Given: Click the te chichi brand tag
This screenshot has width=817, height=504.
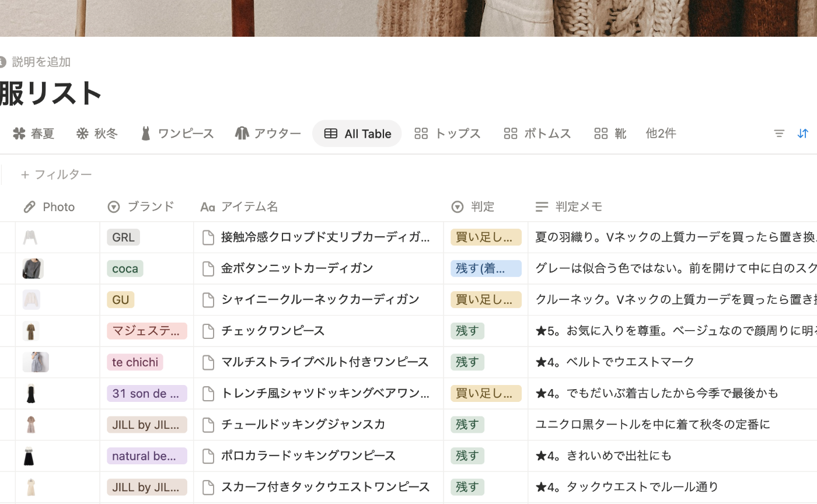Looking at the screenshot, I should click(135, 362).
